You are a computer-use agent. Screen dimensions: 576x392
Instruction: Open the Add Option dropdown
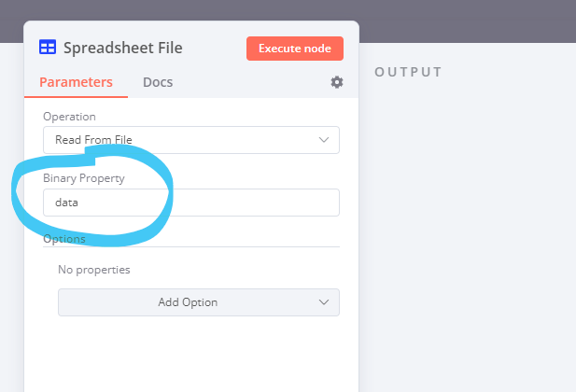tap(199, 302)
